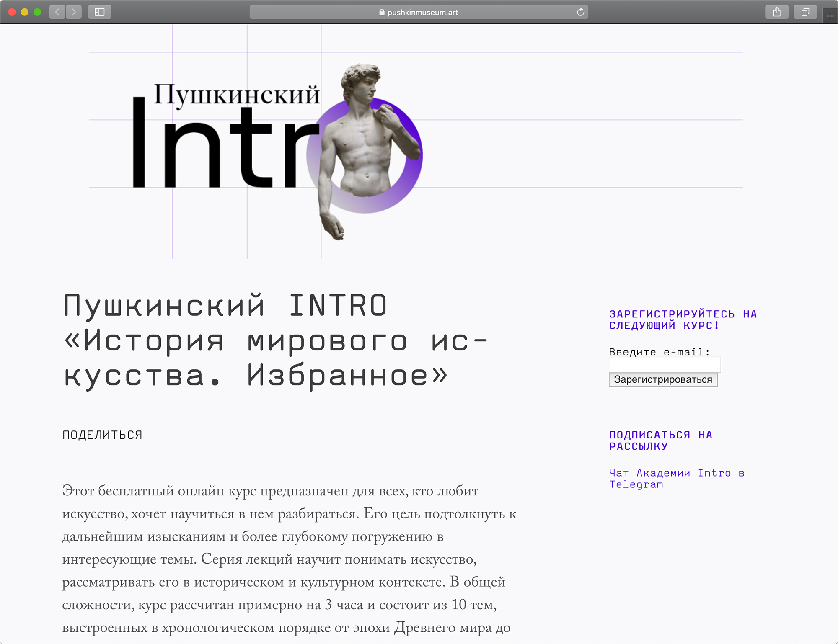838x644 pixels.
Task: Reload the page with the refresh icon
Action: click(x=580, y=12)
